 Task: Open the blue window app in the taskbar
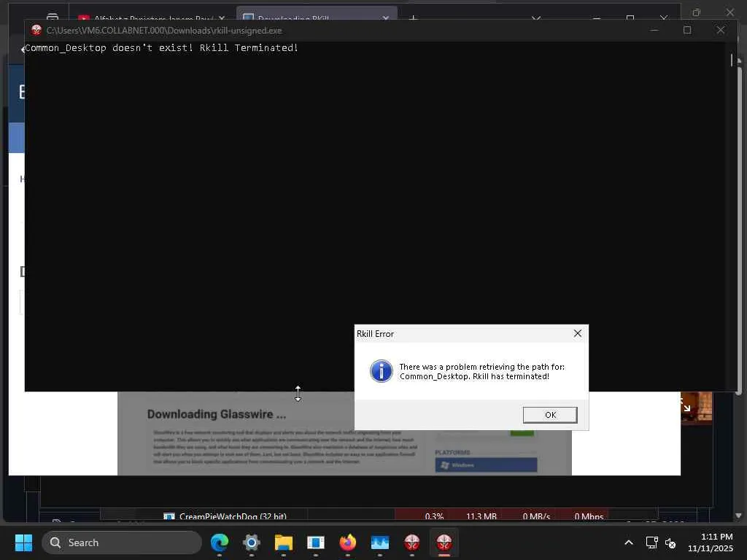315,542
